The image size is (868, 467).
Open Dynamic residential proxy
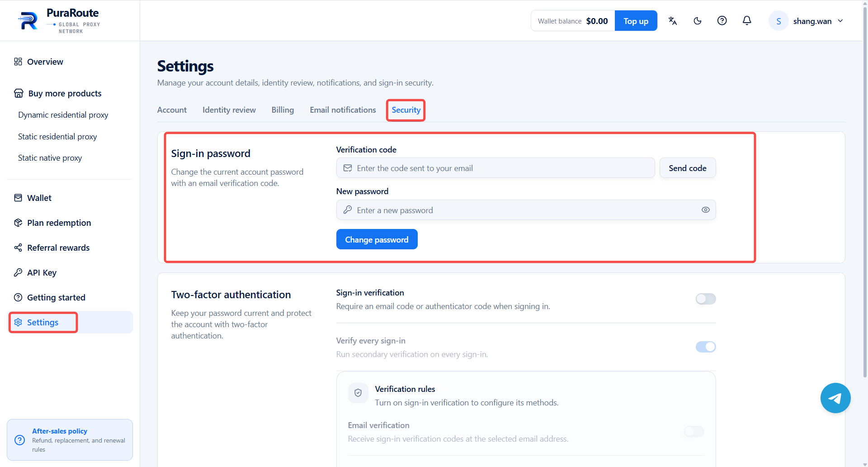(63, 115)
